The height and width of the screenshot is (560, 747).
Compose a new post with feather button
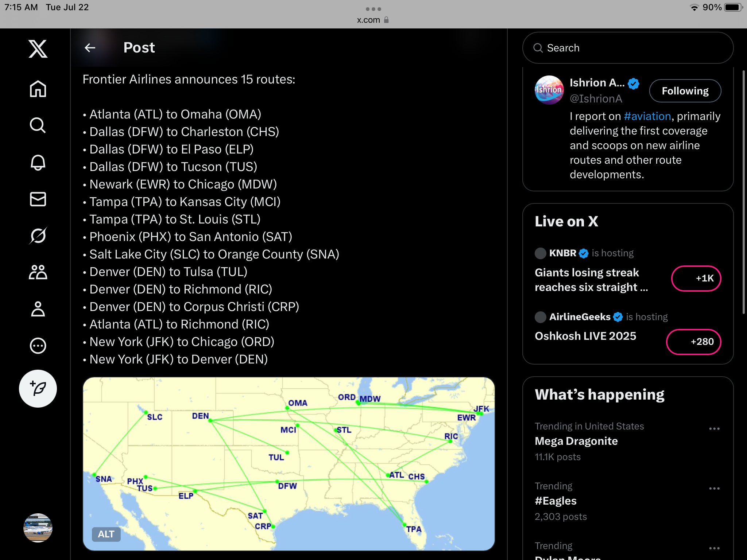point(38,389)
